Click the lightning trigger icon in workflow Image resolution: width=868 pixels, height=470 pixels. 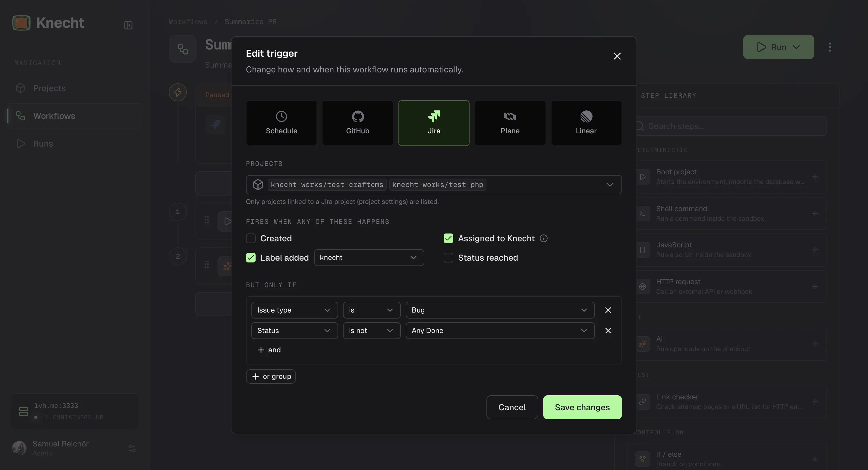pos(178,92)
